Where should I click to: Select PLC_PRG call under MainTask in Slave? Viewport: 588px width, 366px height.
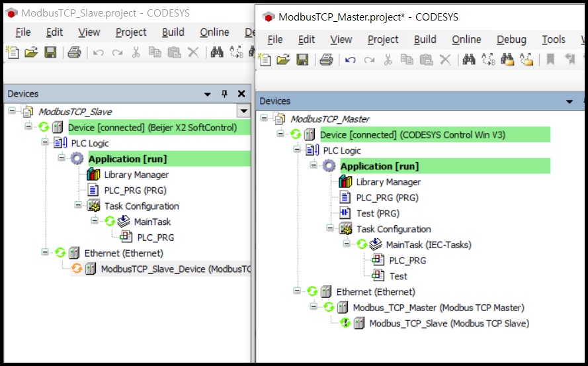point(155,238)
